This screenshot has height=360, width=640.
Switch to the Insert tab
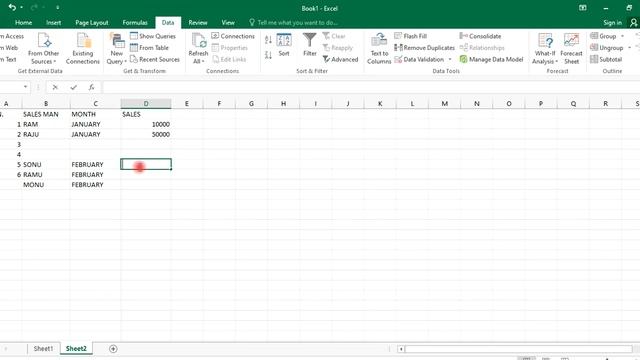53,22
